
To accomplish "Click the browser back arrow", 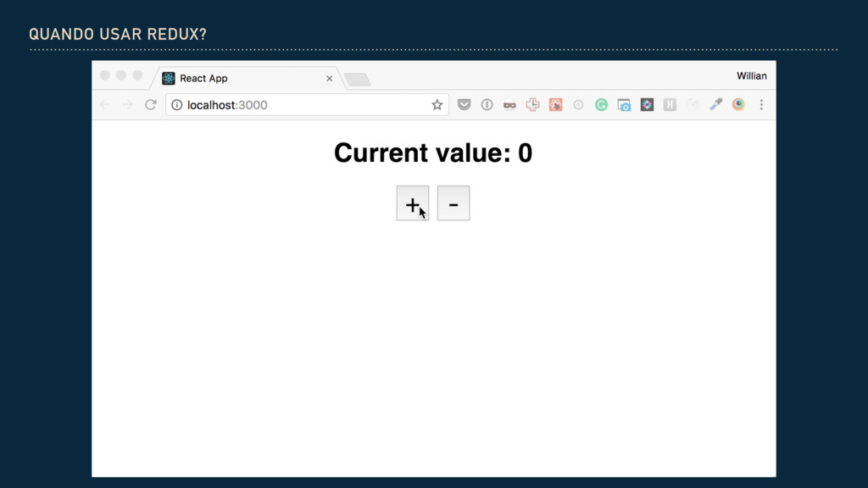I will click(105, 104).
